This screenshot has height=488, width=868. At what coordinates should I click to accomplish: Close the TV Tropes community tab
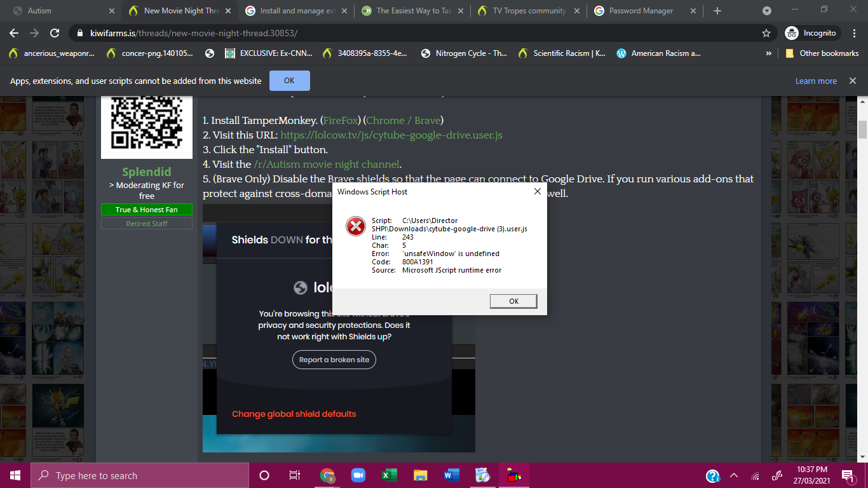pos(577,11)
